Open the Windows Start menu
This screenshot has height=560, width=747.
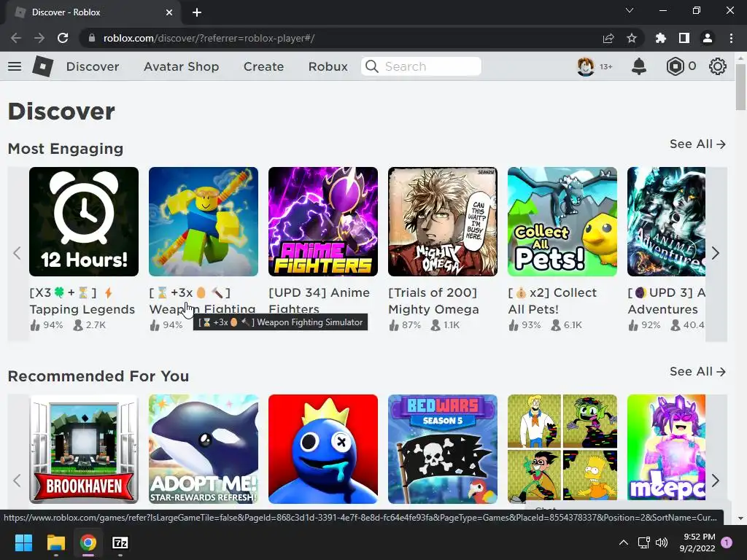23,542
